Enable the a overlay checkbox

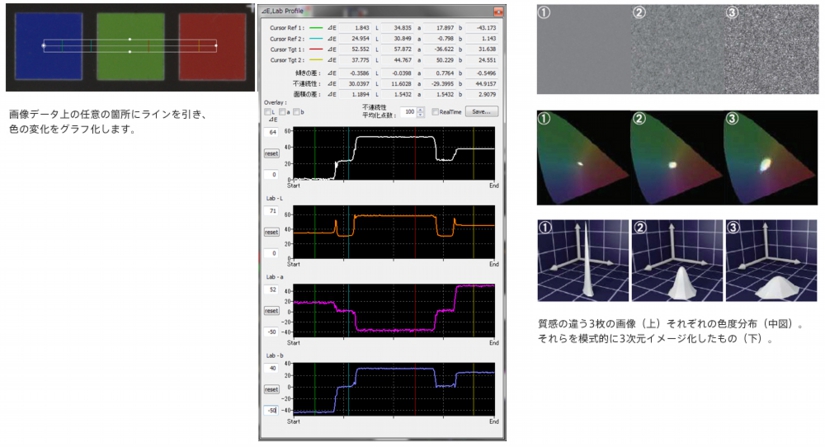[282, 112]
